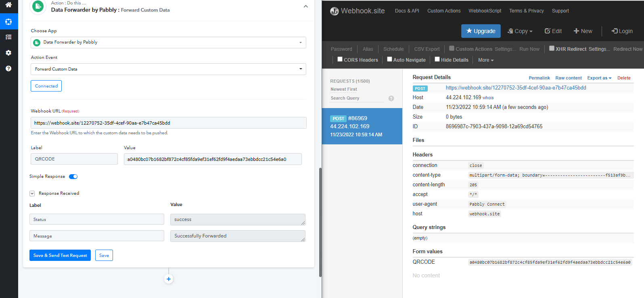This screenshot has height=298, width=644.
Task: Enable the CORS Headers checkbox
Action: [x=340, y=59]
